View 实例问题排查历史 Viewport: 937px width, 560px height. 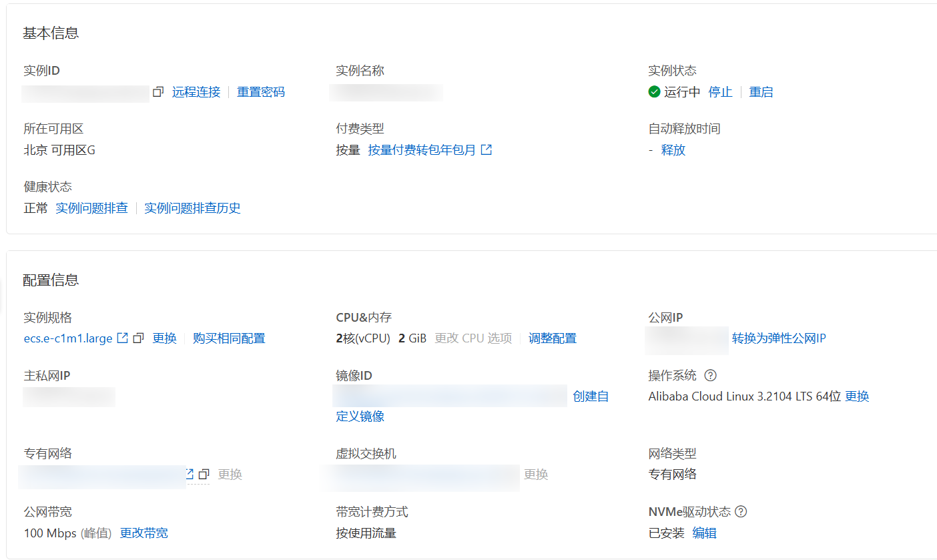pyautogui.click(x=192, y=208)
